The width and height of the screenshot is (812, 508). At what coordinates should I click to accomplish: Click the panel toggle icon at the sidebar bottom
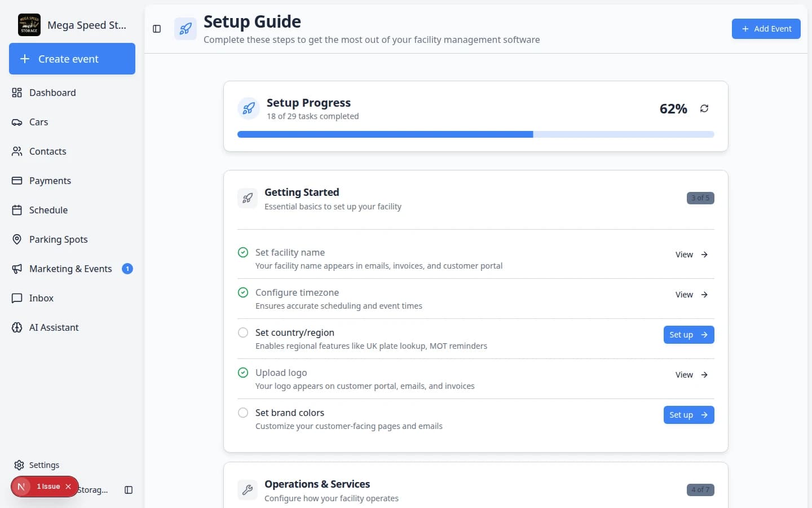click(129, 490)
